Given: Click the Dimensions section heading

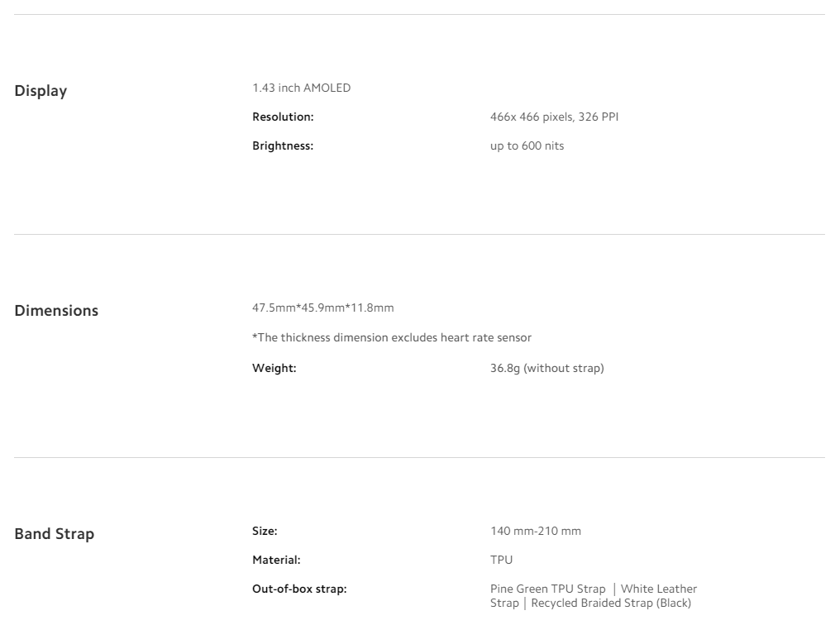Looking at the screenshot, I should coord(56,311).
